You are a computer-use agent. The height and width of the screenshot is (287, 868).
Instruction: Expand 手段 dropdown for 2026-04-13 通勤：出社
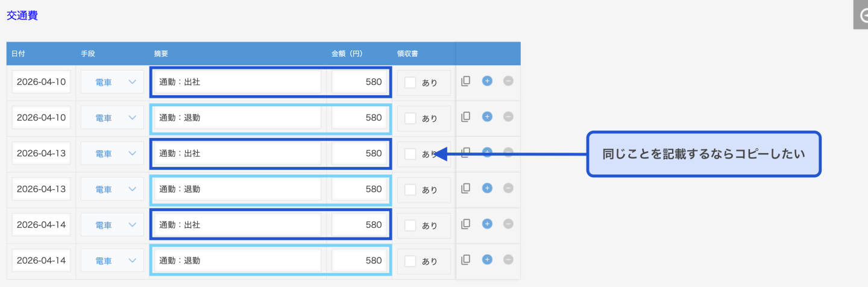click(x=112, y=154)
